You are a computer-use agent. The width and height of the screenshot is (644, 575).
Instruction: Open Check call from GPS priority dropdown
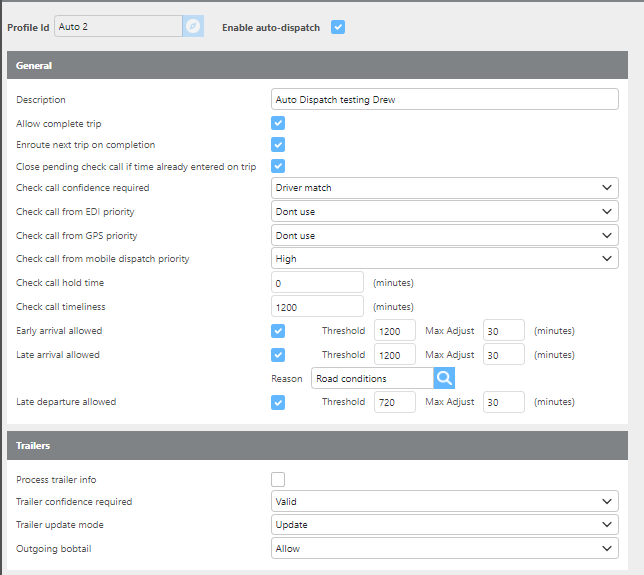(x=445, y=235)
